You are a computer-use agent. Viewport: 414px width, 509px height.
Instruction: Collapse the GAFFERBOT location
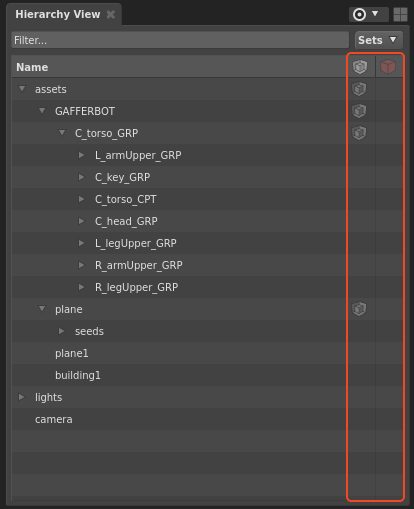(42, 111)
